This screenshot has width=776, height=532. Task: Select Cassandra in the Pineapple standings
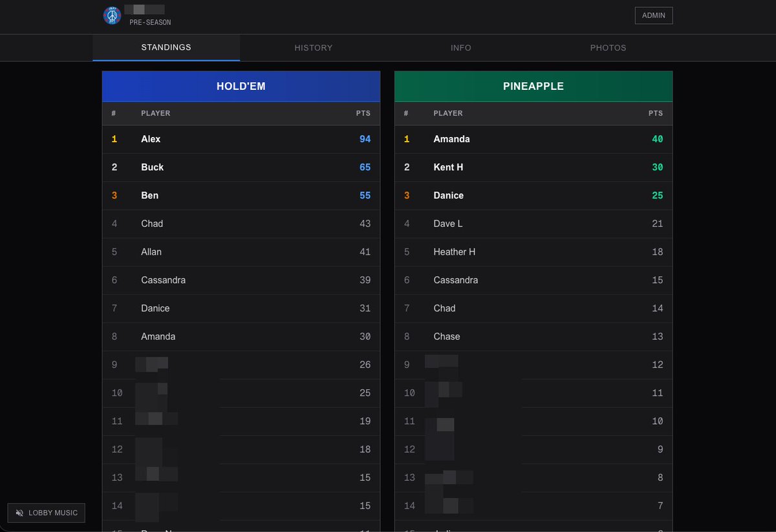[x=533, y=280]
